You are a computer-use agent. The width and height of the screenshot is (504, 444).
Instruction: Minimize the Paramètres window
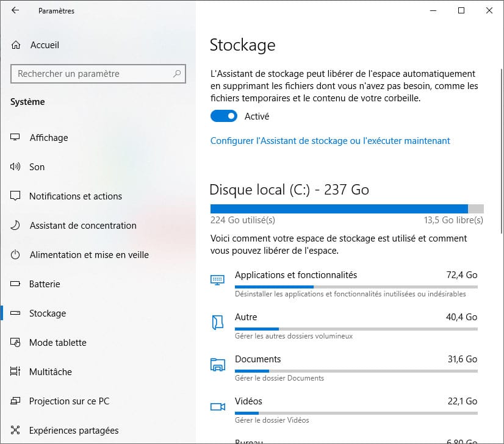(433, 10)
